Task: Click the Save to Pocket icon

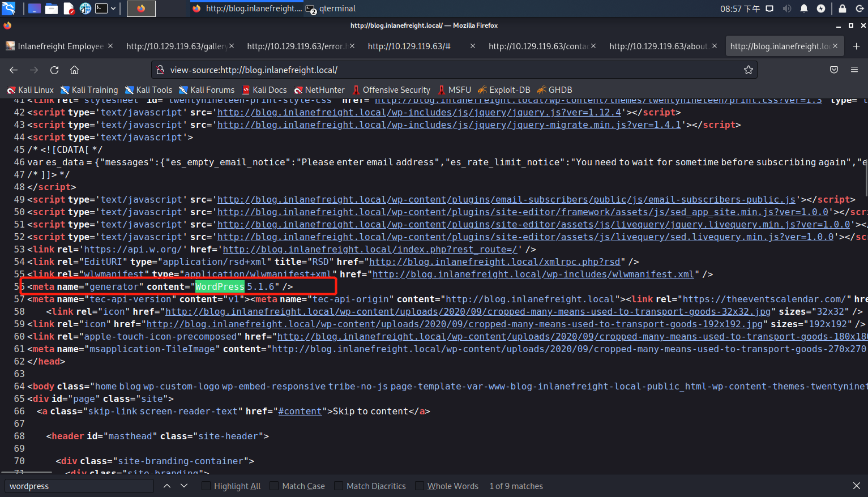Action: (834, 70)
